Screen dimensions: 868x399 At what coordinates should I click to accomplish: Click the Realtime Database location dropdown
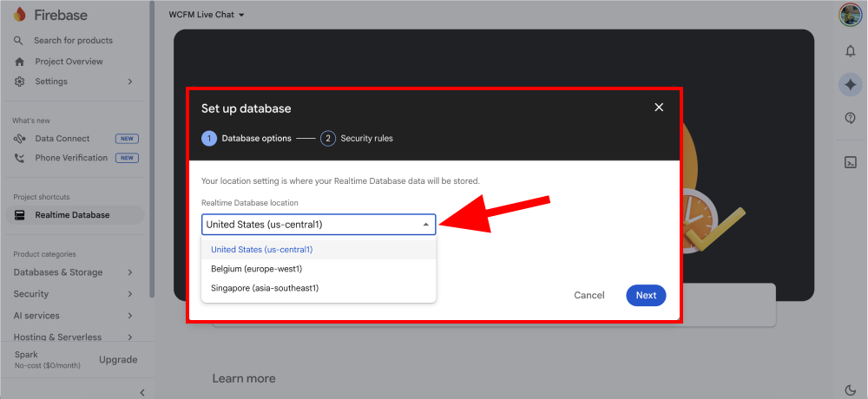pyautogui.click(x=319, y=225)
